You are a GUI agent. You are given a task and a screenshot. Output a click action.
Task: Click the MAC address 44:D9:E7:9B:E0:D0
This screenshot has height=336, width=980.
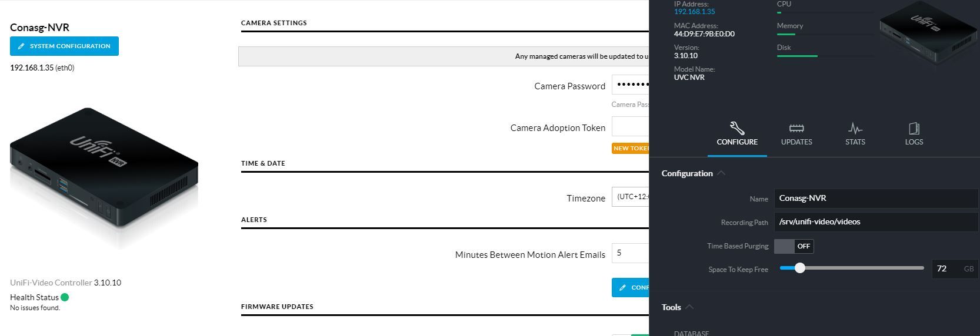coord(704,33)
